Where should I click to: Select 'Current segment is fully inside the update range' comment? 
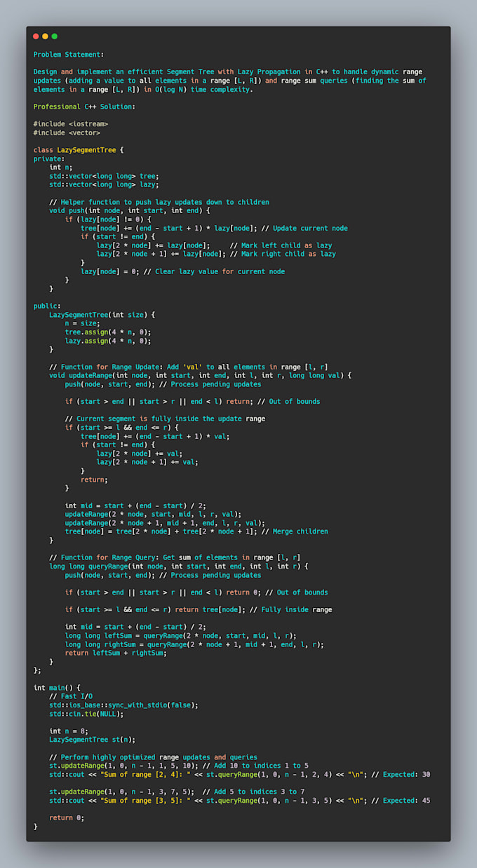point(166,419)
